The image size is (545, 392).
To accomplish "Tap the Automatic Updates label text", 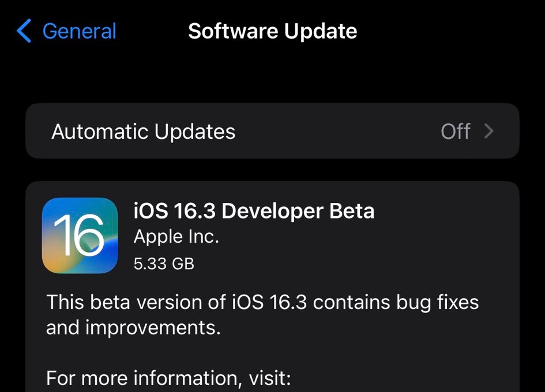I will tap(144, 132).
